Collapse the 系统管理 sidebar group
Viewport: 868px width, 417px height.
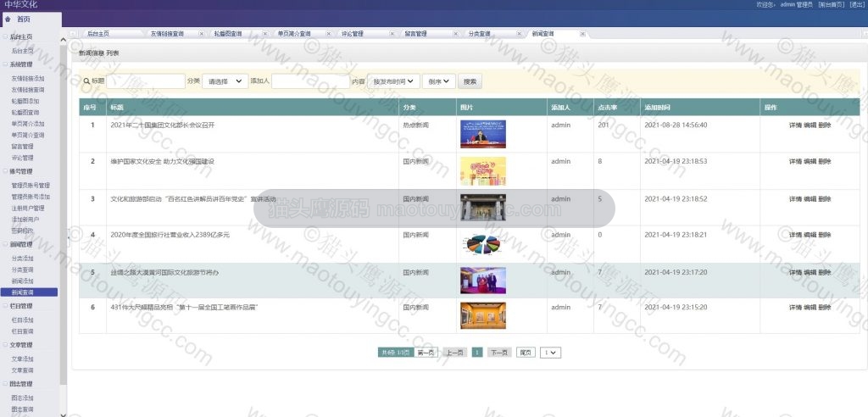pyautogui.click(x=5, y=64)
